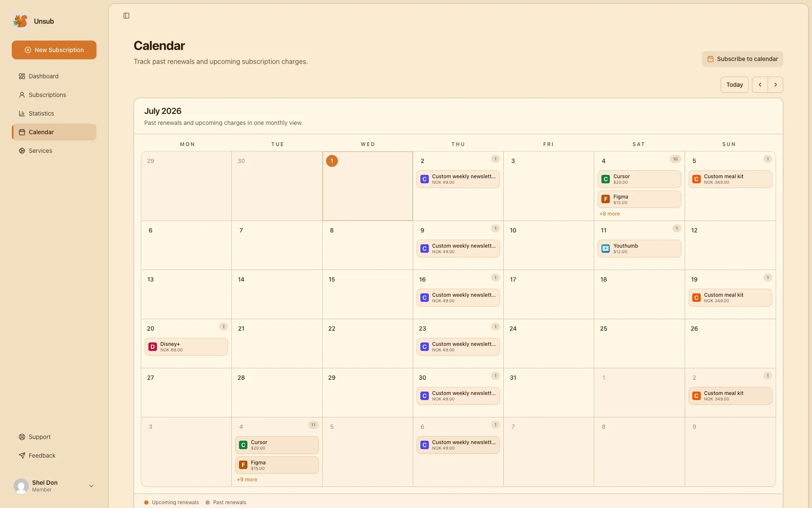Image resolution: width=812 pixels, height=508 pixels.
Task: Open the Dashboard page
Action: coord(54,76)
